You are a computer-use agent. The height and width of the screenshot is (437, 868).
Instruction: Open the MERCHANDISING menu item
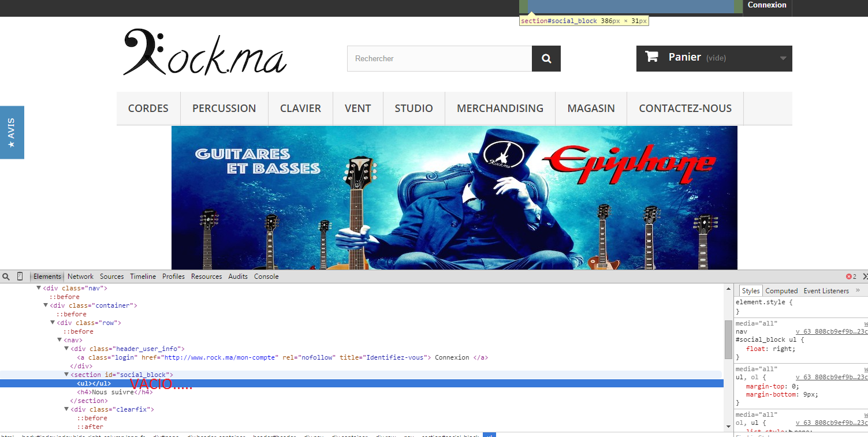500,109
